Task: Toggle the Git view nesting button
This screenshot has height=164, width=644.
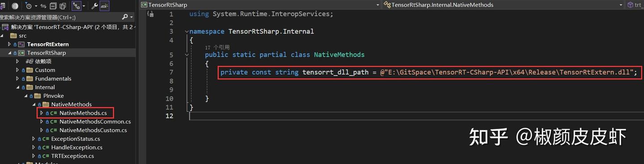Action: [76, 6]
